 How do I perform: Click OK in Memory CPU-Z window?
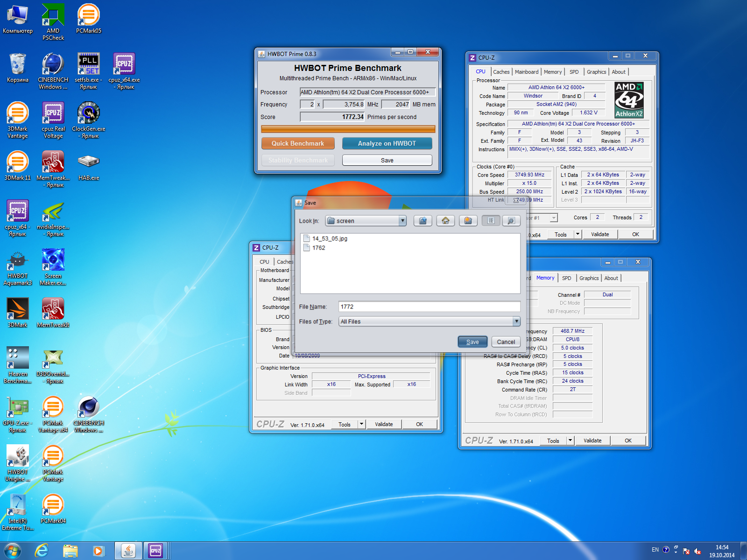click(628, 441)
